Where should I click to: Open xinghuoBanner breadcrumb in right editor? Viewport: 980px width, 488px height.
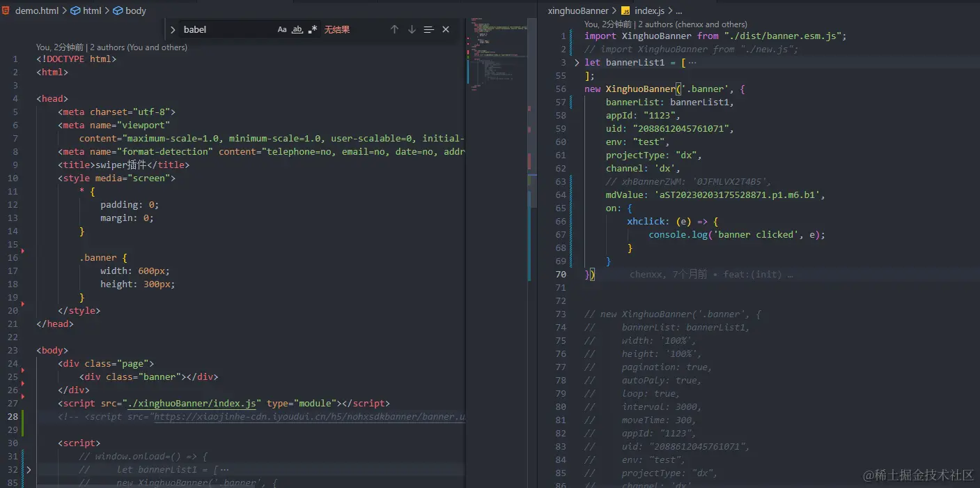tap(578, 10)
